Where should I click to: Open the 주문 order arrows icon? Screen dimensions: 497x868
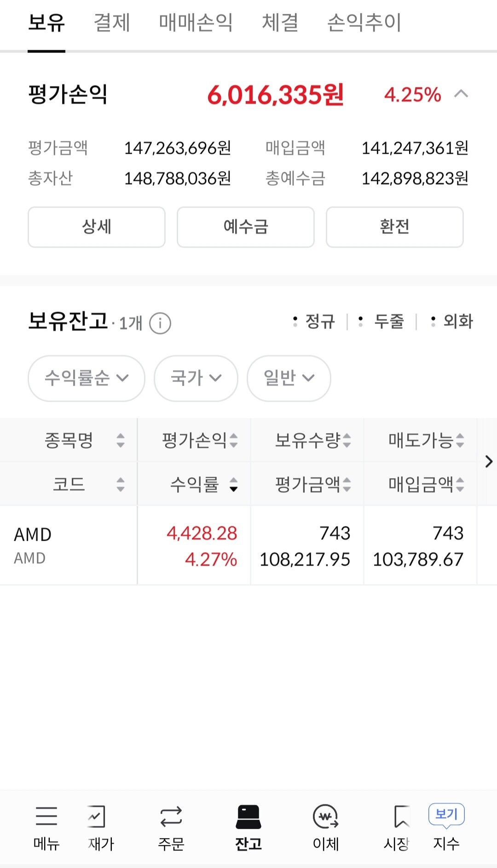coord(171,816)
